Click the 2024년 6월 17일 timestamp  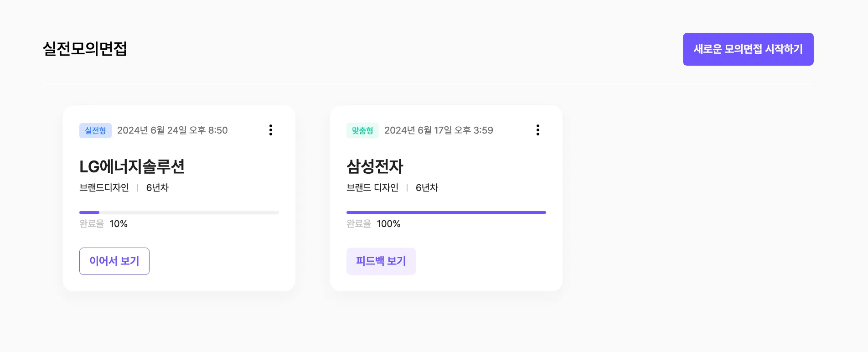(439, 130)
